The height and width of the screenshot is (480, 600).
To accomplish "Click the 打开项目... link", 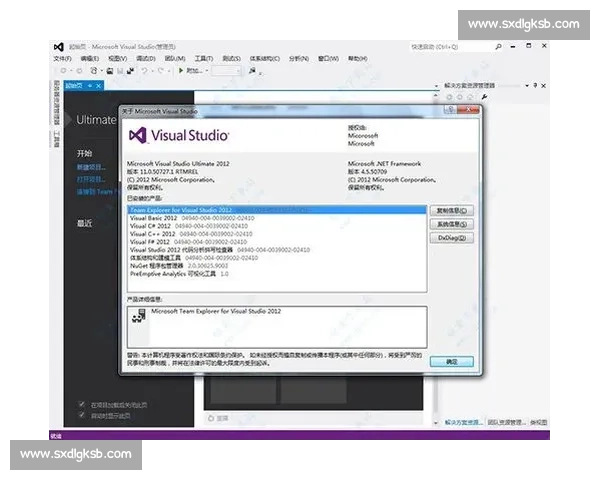I will pyautogui.click(x=91, y=179).
